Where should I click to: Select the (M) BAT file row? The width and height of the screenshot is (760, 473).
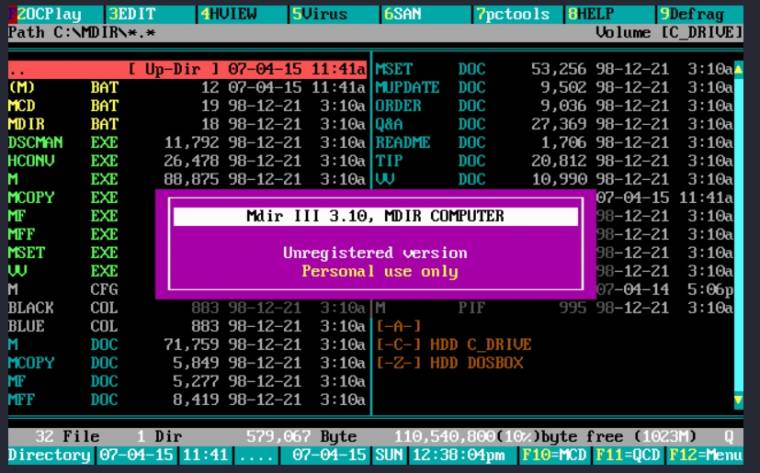point(187,87)
